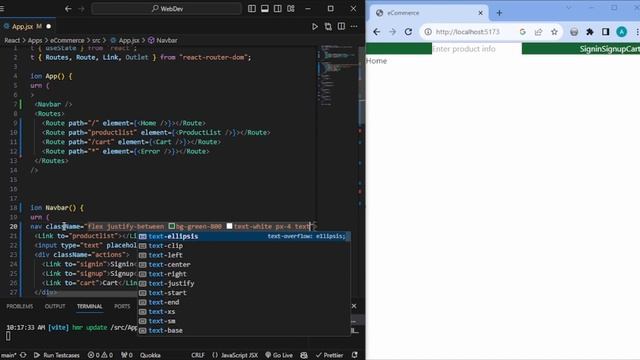Click the VS Code minimap

337,76
